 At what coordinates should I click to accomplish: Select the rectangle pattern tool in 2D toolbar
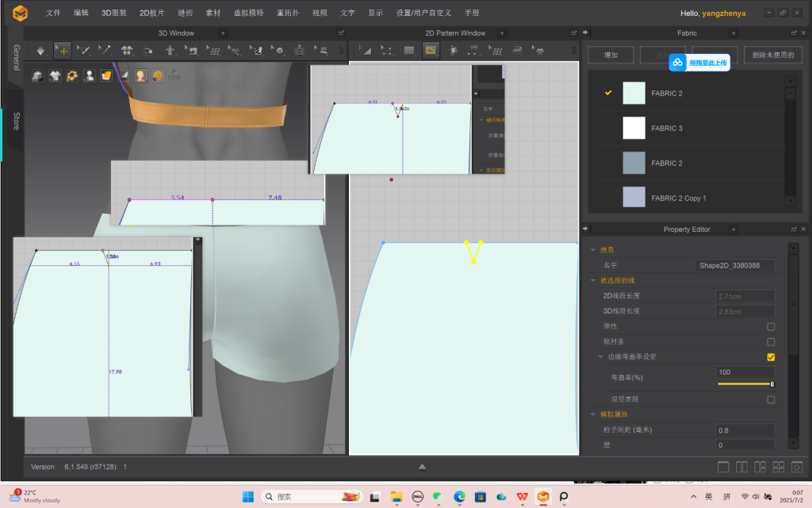[x=409, y=51]
